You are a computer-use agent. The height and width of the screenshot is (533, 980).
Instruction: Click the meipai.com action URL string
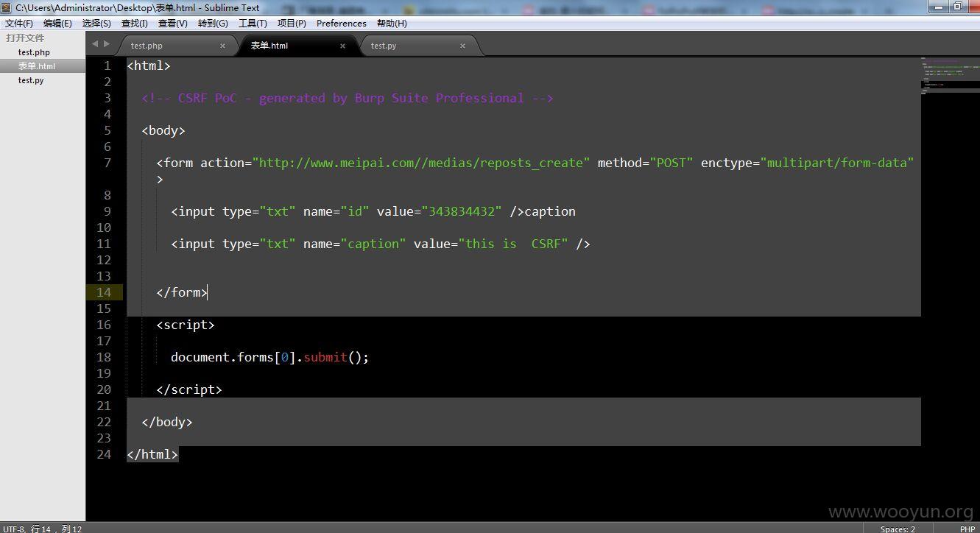421,163
